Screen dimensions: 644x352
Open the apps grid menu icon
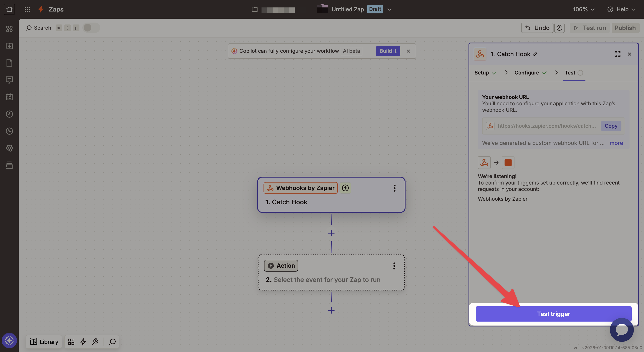(27, 9)
